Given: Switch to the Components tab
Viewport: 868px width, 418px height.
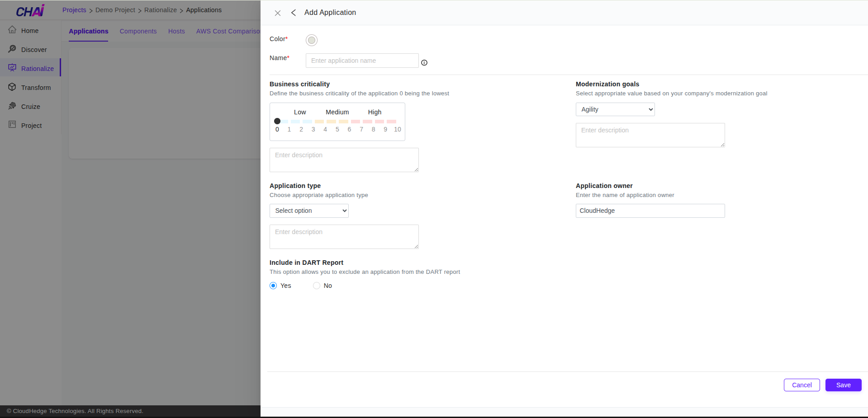Looking at the screenshot, I should [138, 31].
